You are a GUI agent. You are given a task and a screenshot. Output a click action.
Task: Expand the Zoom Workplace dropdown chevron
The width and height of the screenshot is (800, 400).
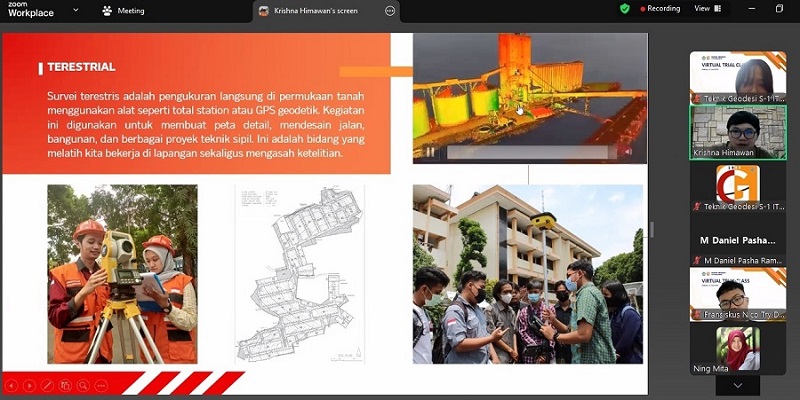(x=76, y=11)
